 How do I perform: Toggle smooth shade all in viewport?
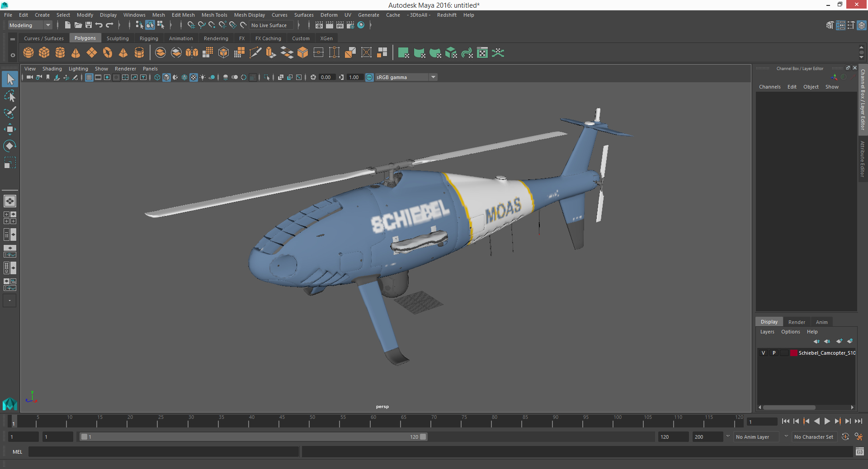[x=166, y=77]
